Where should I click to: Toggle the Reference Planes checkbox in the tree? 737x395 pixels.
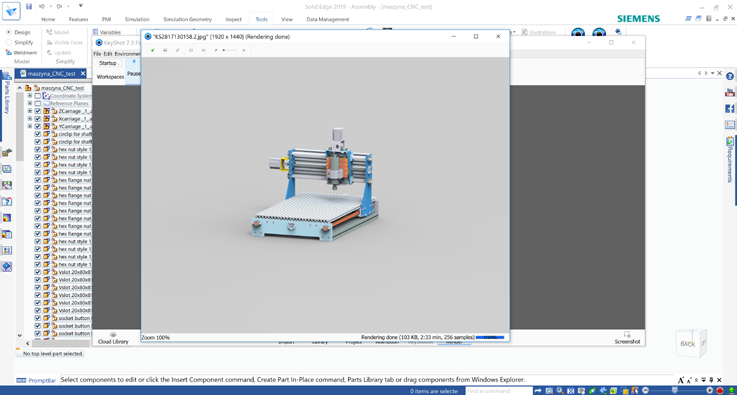click(38, 103)
